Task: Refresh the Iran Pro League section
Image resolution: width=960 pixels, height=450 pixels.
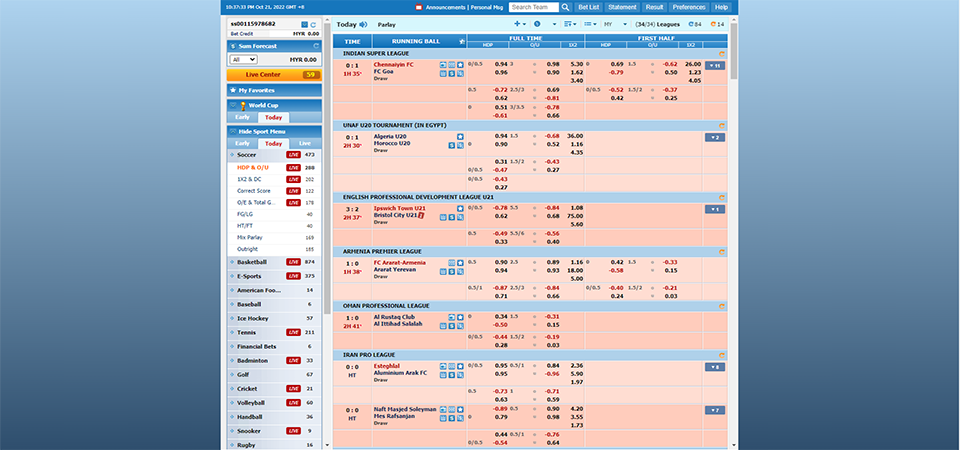Action: pos(722,355)
